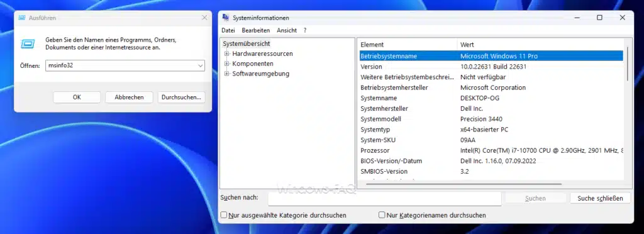Click the value x64-basierter PC
644x234 pixels.
[484, 130]
